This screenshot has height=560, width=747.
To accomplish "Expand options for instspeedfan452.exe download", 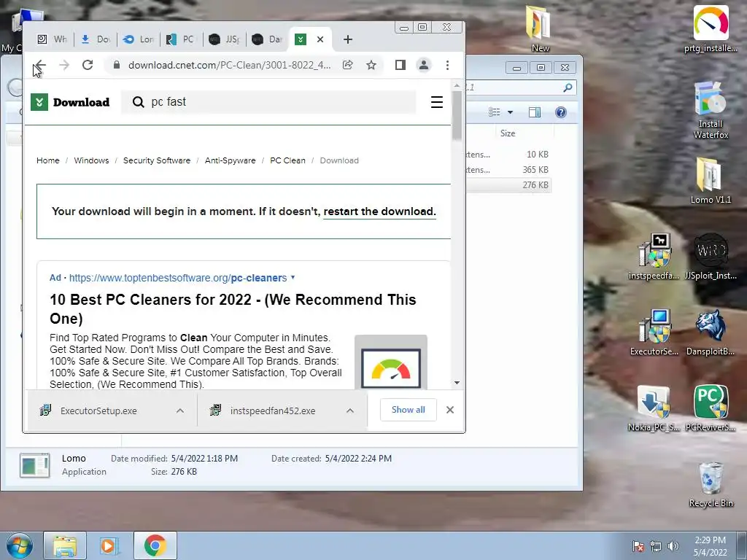I will [350, 411].
